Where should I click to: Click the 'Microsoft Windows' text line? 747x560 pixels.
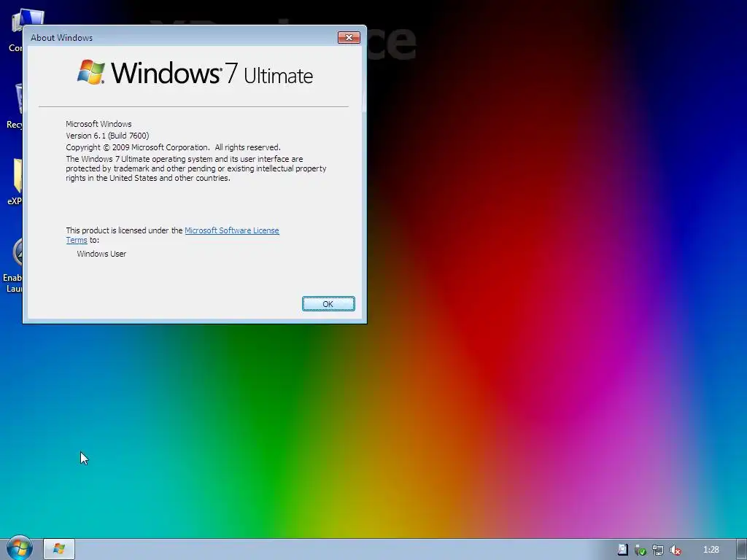coord(98,124)
